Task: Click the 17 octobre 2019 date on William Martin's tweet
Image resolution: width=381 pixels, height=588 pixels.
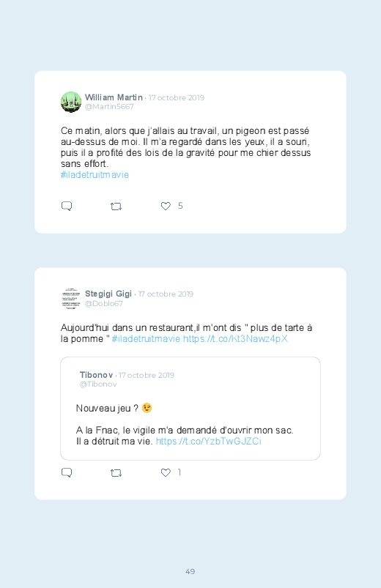Action: coord(177,97)
